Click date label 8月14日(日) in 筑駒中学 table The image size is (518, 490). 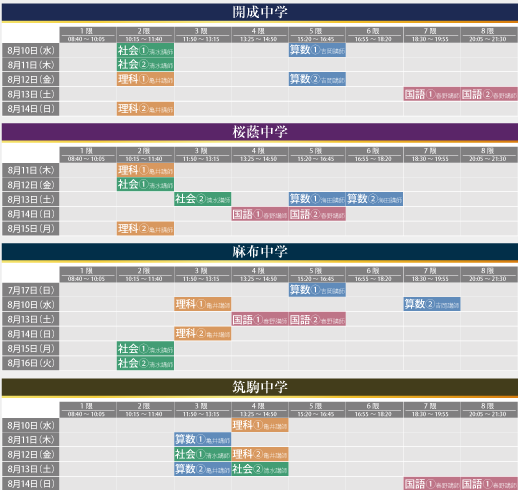click(x=31, y=484)
